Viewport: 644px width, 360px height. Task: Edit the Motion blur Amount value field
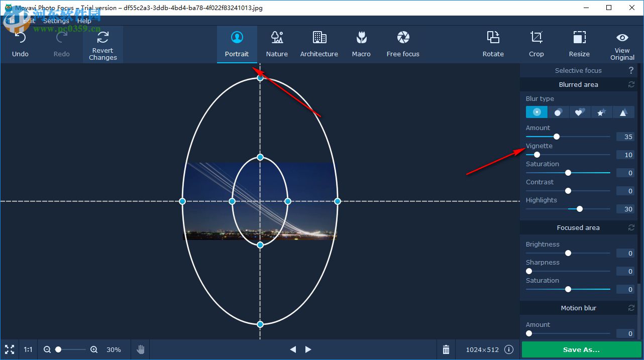tap(625, 334)
